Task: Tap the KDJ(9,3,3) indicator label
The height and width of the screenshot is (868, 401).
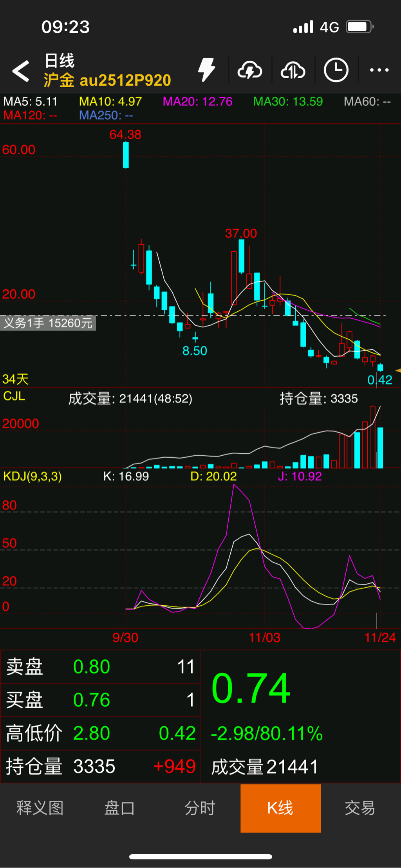Action: click(x=33, y=476)
